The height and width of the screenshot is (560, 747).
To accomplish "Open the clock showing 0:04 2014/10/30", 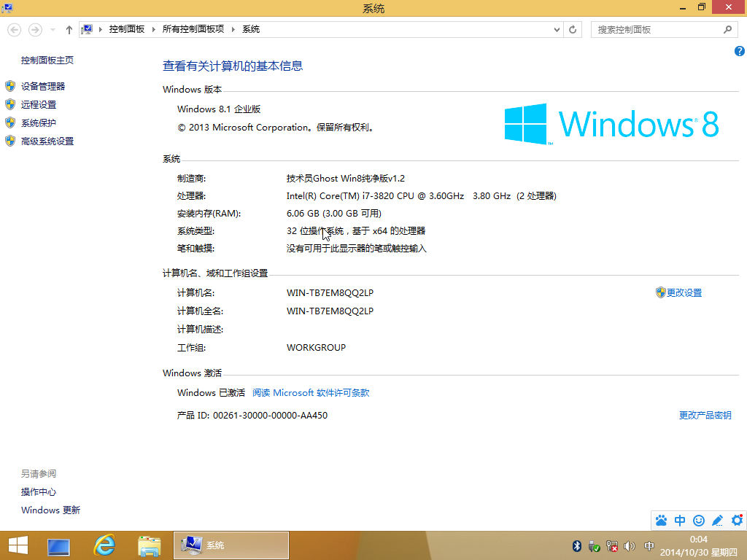I will click(x=698, y=545).
